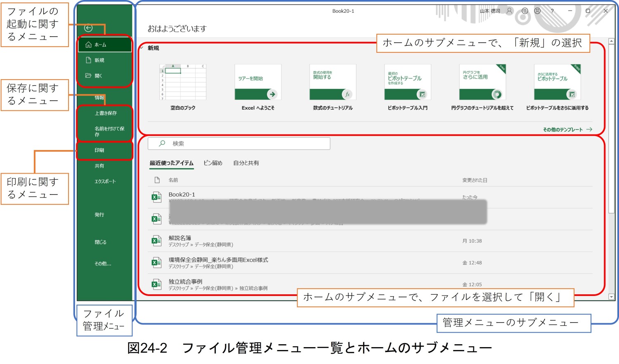Viewport: 619px width, 364px height.
Task: Click the Excel file icon beside 解説名簿
Action: click(x=156, y=241)
